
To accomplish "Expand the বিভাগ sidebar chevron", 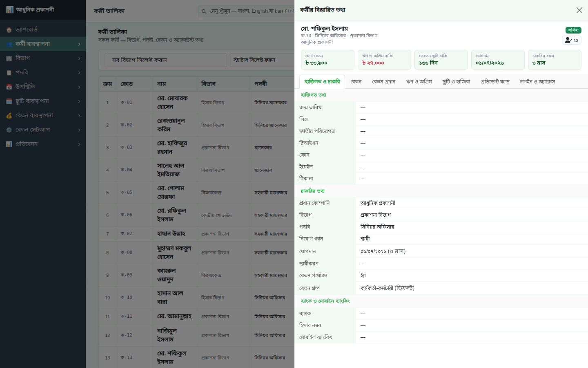I will pos(79,58).
